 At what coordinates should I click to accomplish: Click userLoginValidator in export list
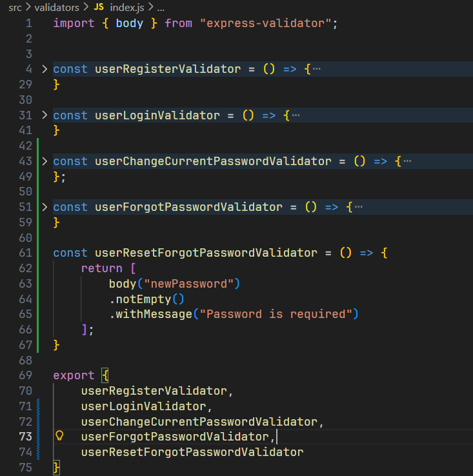point(144,406)
